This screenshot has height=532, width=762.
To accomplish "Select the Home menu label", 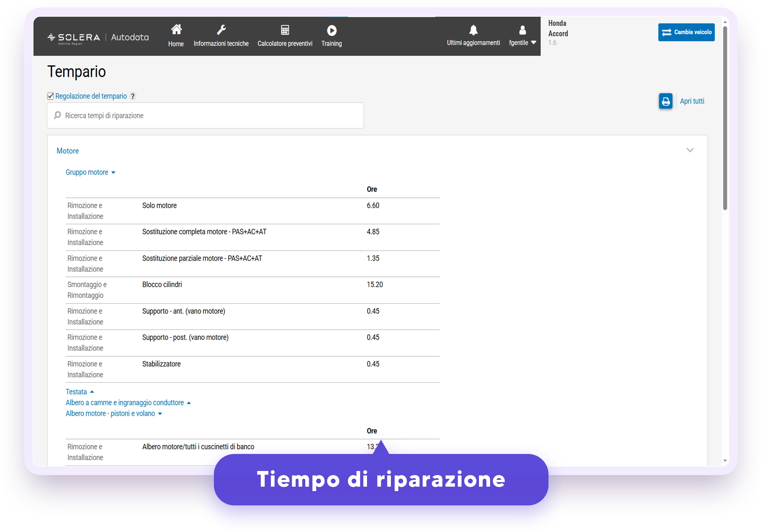I will tap(176, 44).
